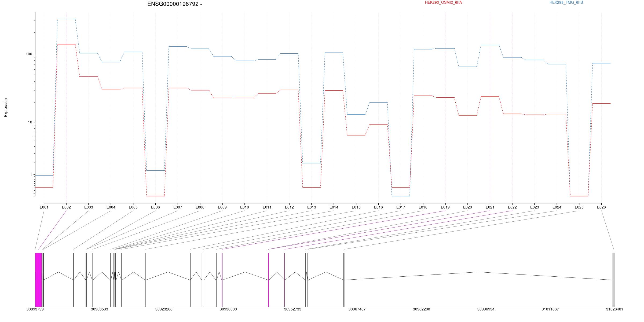Click exon label E007
The height and width of the screenshot is (322, 644).
[178, 207]
